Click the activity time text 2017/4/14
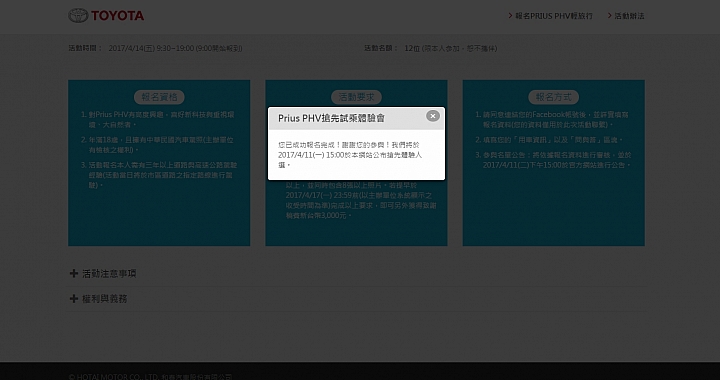 (x=175, y=48)
